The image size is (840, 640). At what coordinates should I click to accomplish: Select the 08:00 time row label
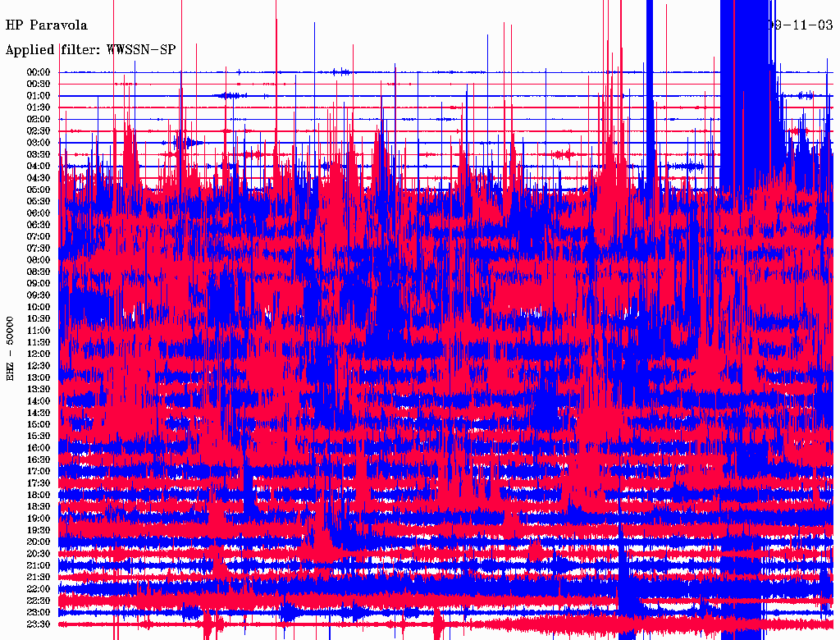(x=39, y=260)
